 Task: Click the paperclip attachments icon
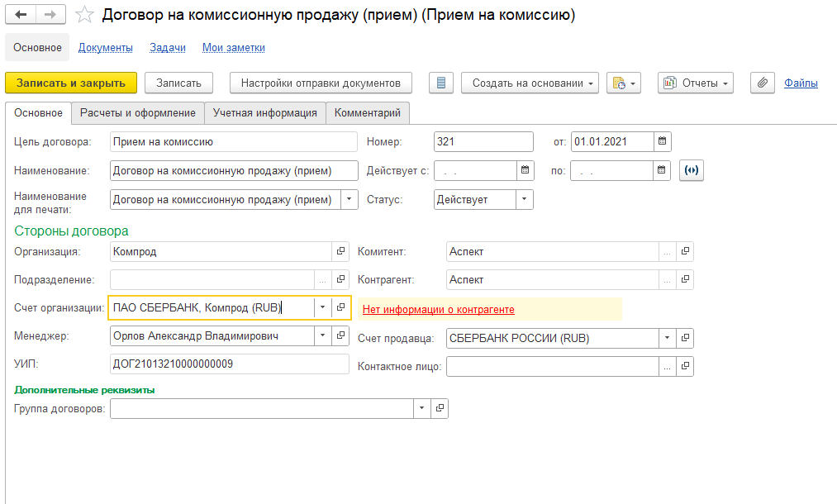763,83
